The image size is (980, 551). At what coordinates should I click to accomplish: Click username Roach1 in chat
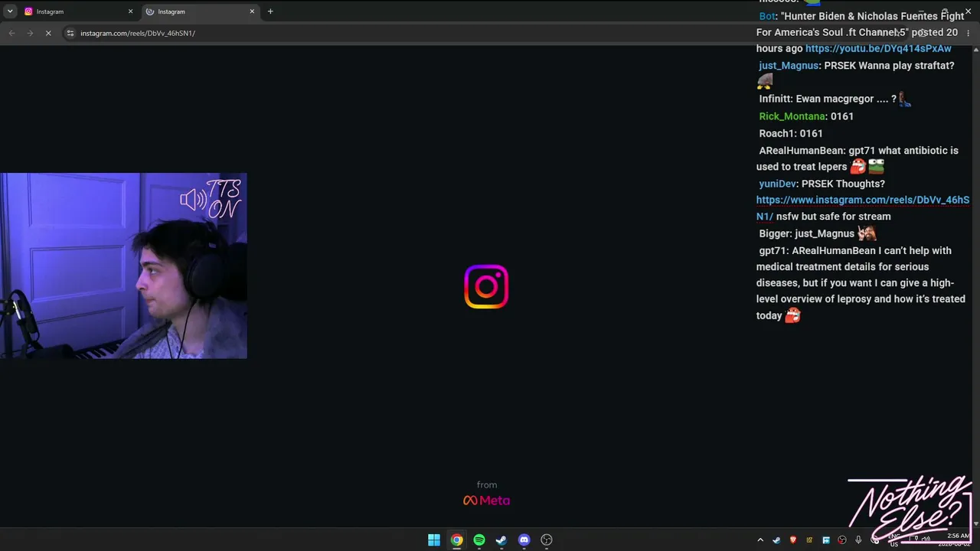coord(776,133)
